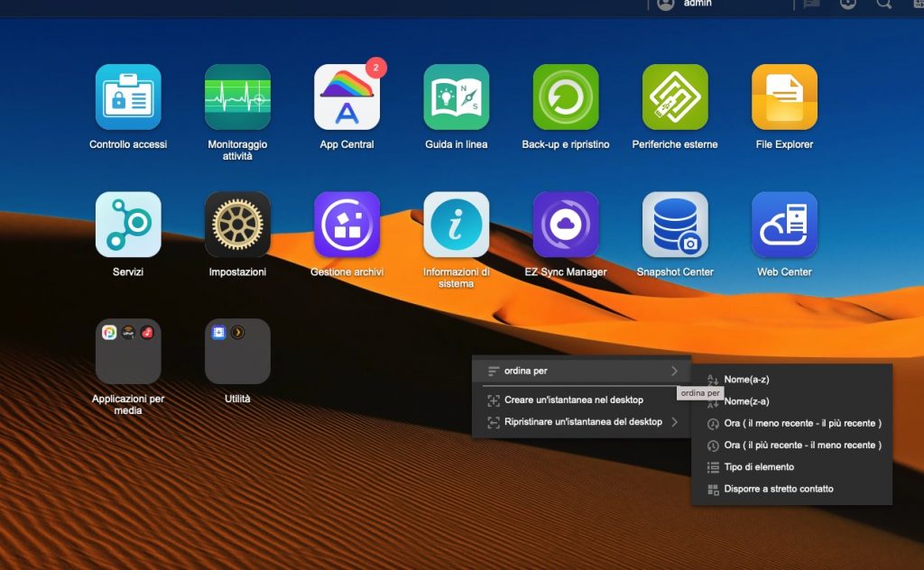Select 'Creare un'istantanea nel desktop' menu entry
924x570 pixels.
(x=573, y=400)
